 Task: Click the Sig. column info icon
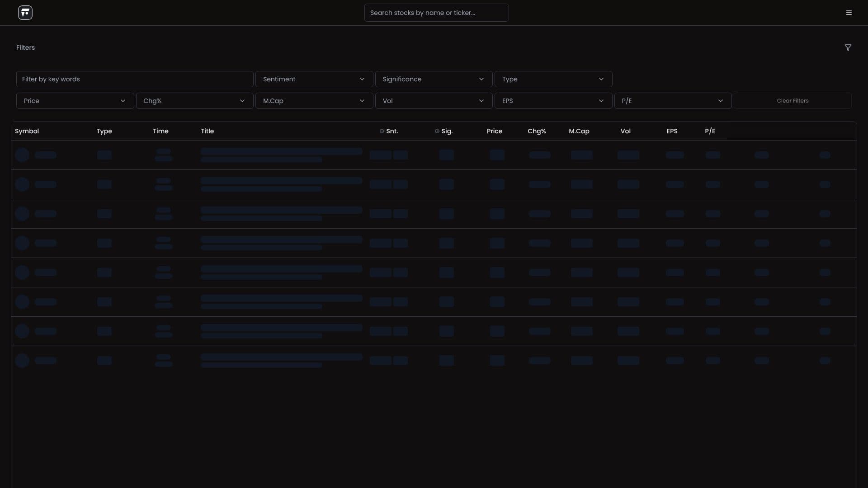click(437, 131)
